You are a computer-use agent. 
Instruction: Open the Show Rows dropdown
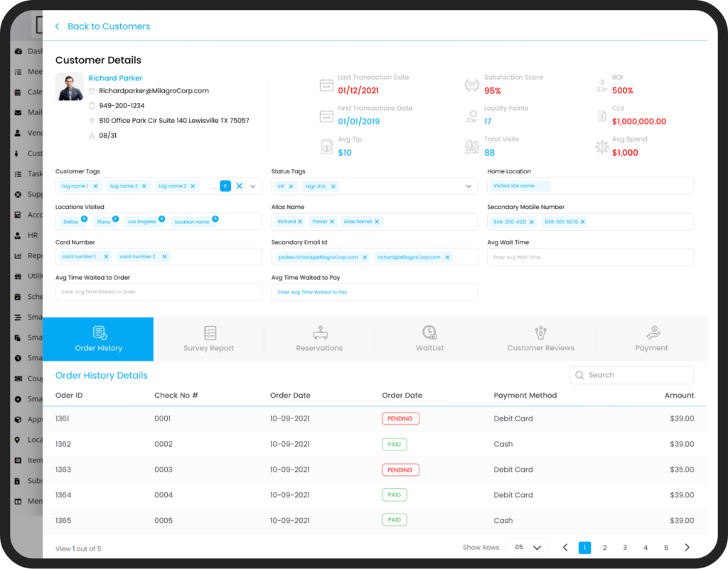click(527, 547)
